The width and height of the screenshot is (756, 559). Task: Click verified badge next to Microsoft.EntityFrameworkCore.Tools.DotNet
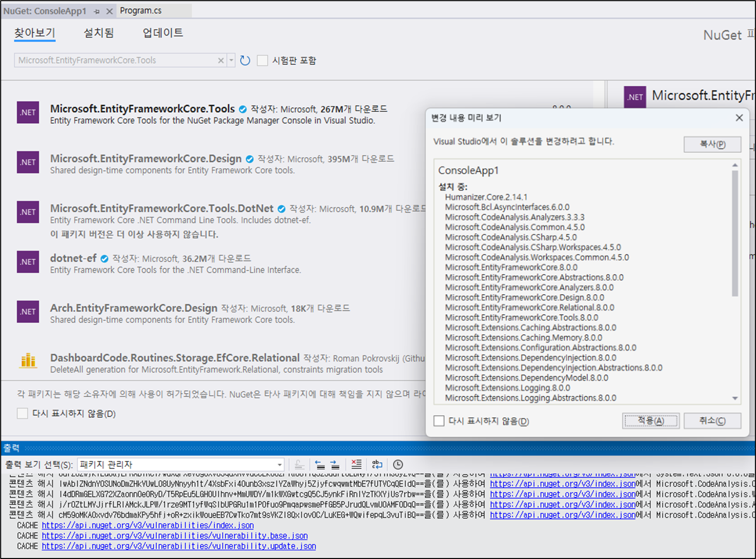pos(282,209)
